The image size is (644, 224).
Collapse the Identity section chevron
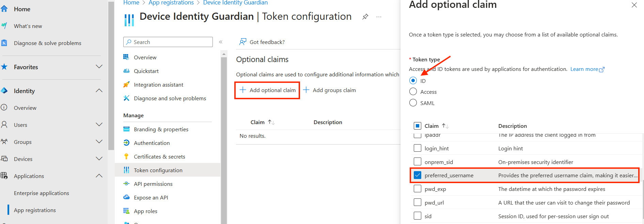[x=99, y=91]
